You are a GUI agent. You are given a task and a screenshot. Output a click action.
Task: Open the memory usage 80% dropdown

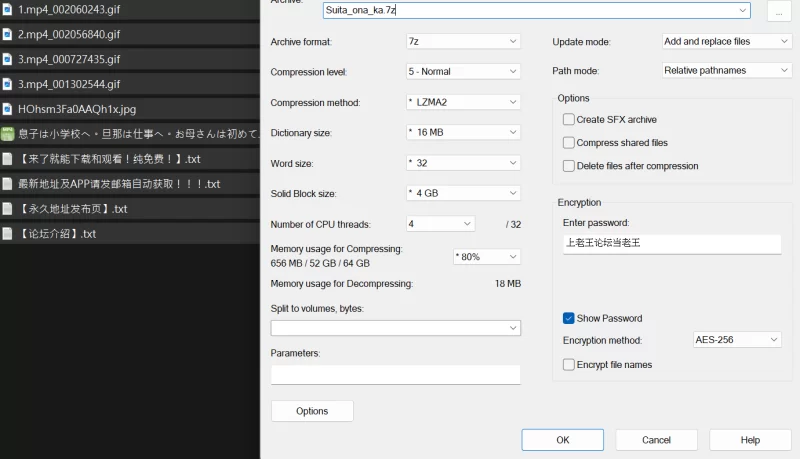pyautogui.click(x=487, y=257)
